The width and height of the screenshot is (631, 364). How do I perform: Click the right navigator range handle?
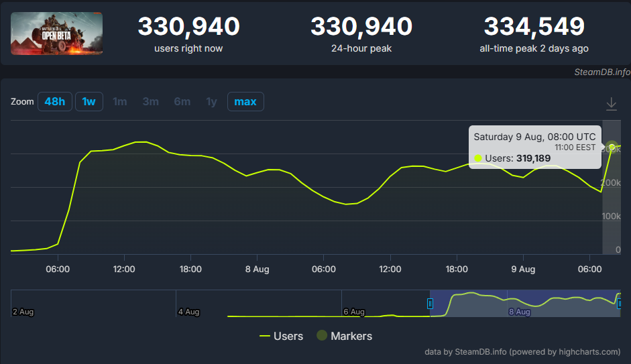point(619,304)
